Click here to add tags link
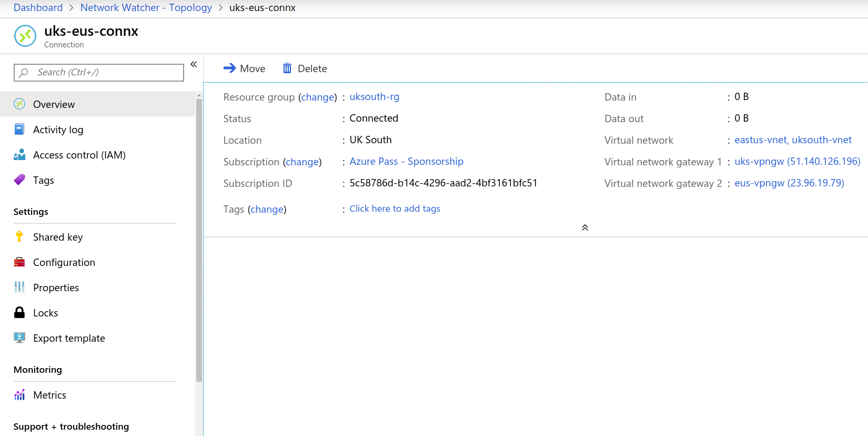 (395, 209)
